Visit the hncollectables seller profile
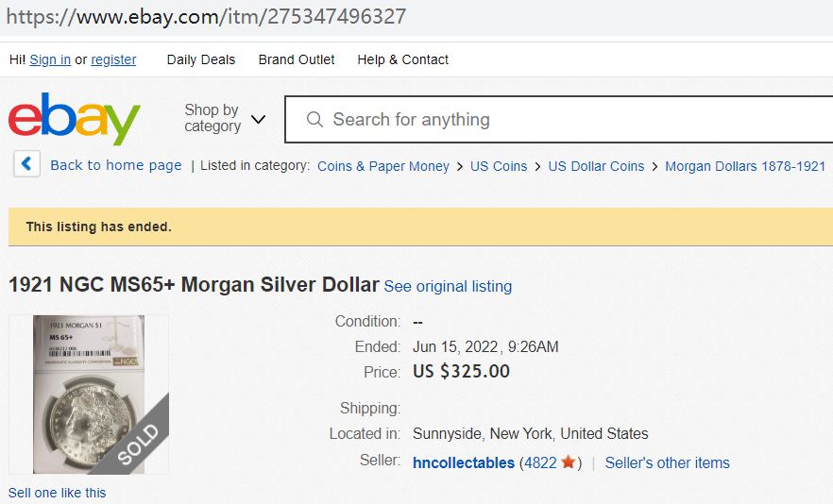Viewport: 833px width, 504px height. tap(464, 462)
